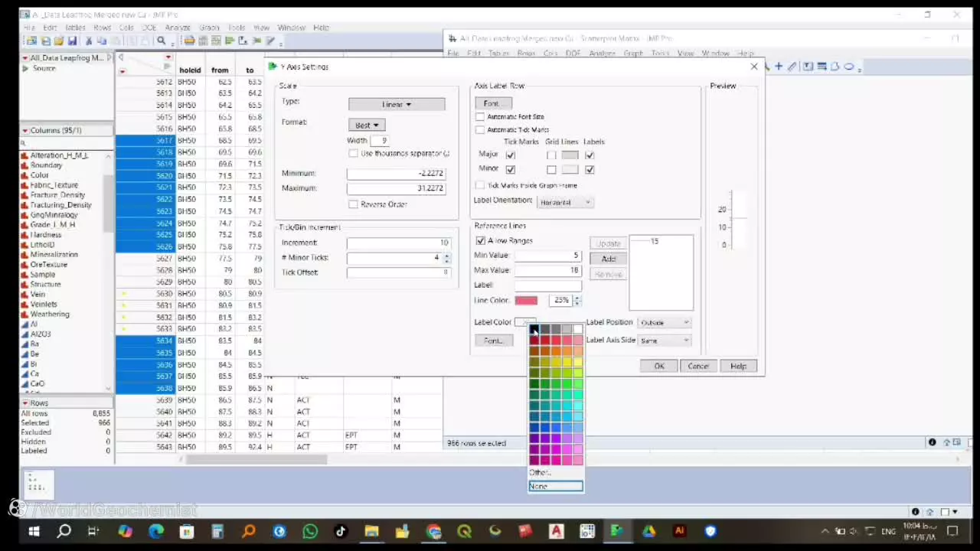Click the Minimum value input field
980x551 pixels.
tap(396, 174)
